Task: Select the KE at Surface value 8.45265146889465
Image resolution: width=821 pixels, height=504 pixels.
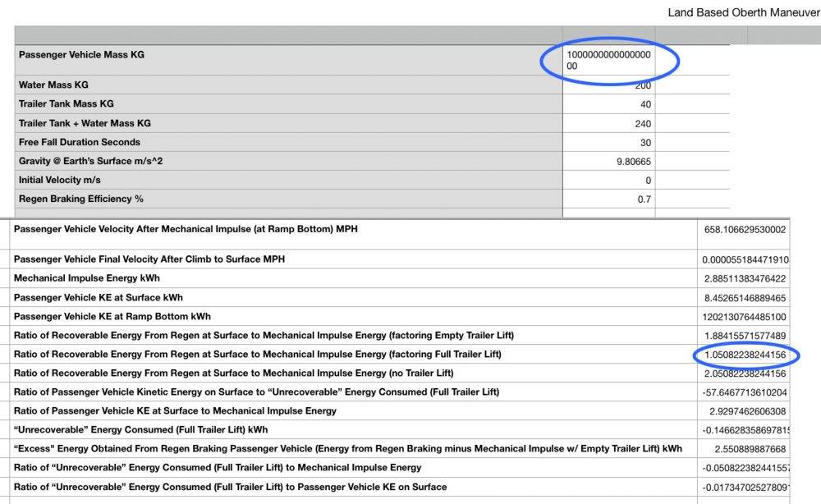Action: 745,298
